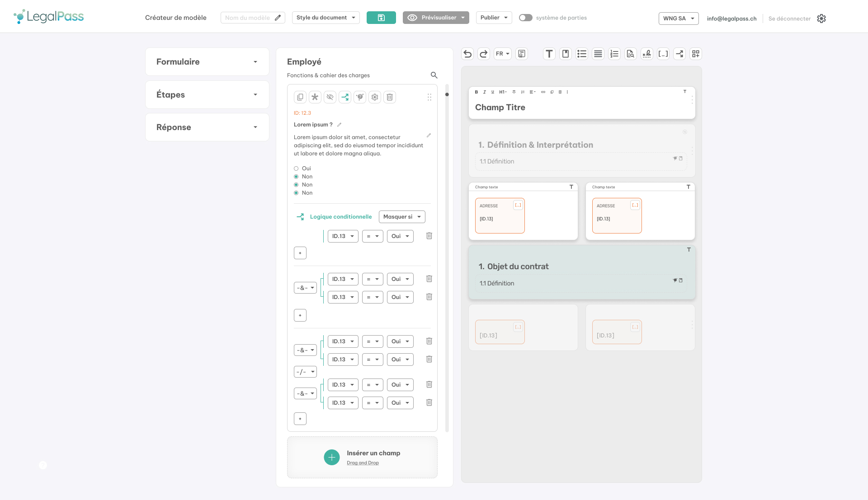Select the Oui radio option
This screenshot has height=500, width=868.
[x=297, y=168]
